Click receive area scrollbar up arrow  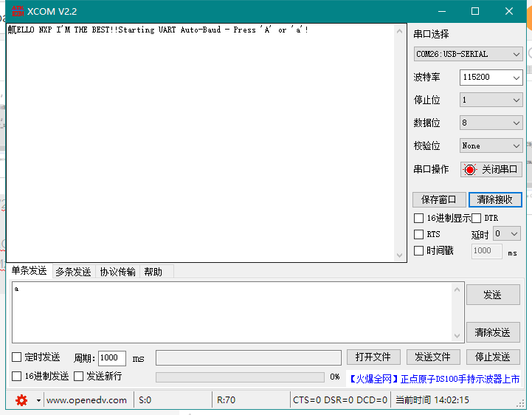click(x=399, y=31)
